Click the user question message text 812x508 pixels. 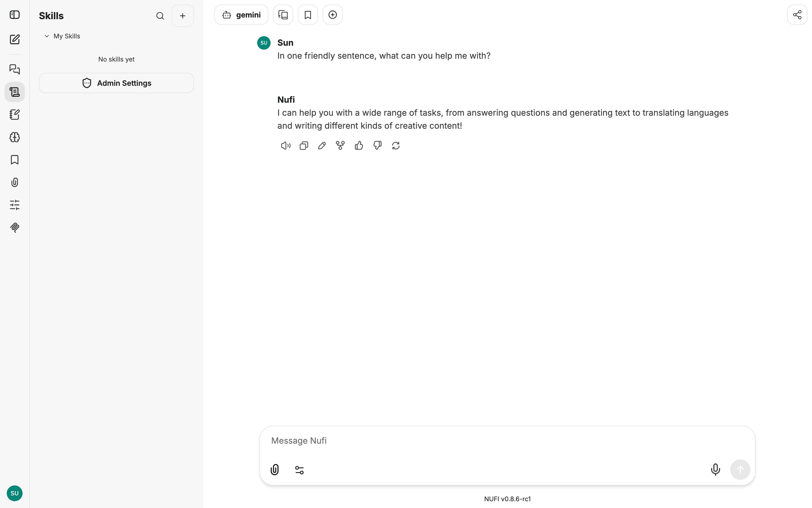[384, 56]
